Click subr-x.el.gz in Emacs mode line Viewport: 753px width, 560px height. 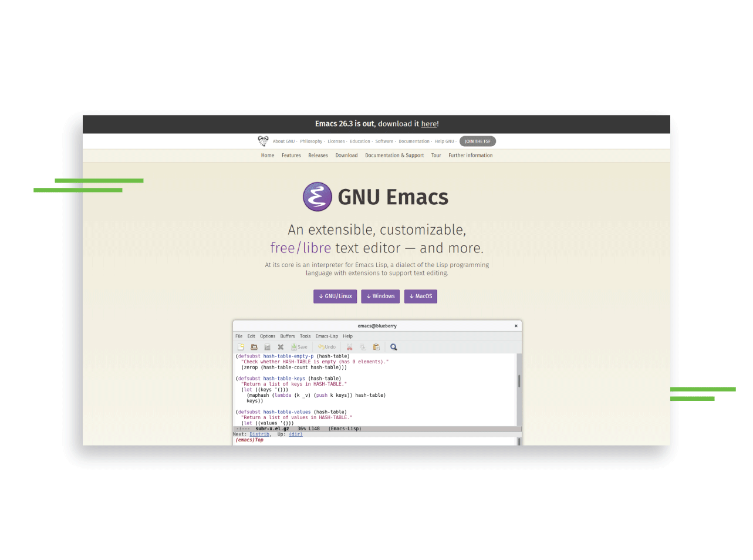[272, 429]
